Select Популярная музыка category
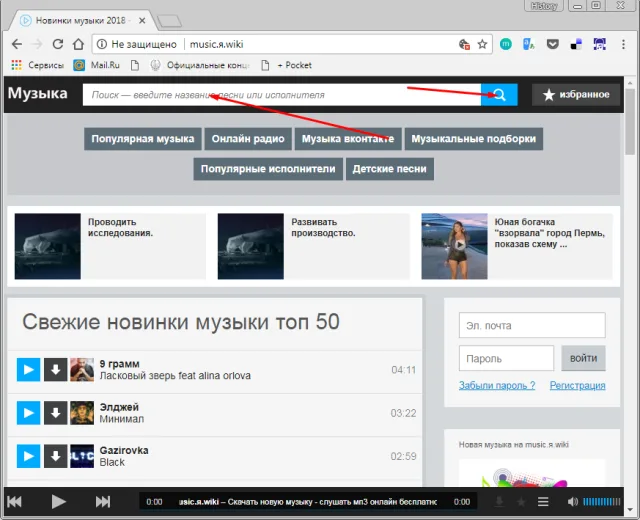This screenshot has width=640, height=520. coord(143,139)
